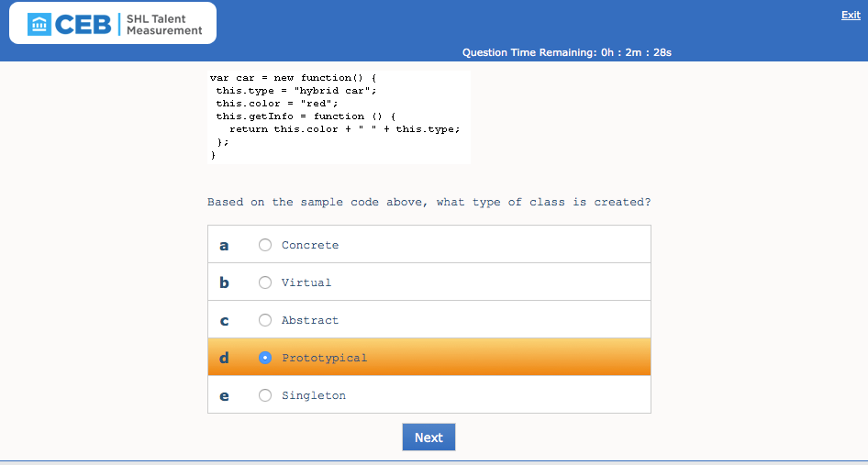Image resolution: width=868 pixels, height=465 pixels.
Task: Click the Abstract answer text
Action: coord(310,320)
